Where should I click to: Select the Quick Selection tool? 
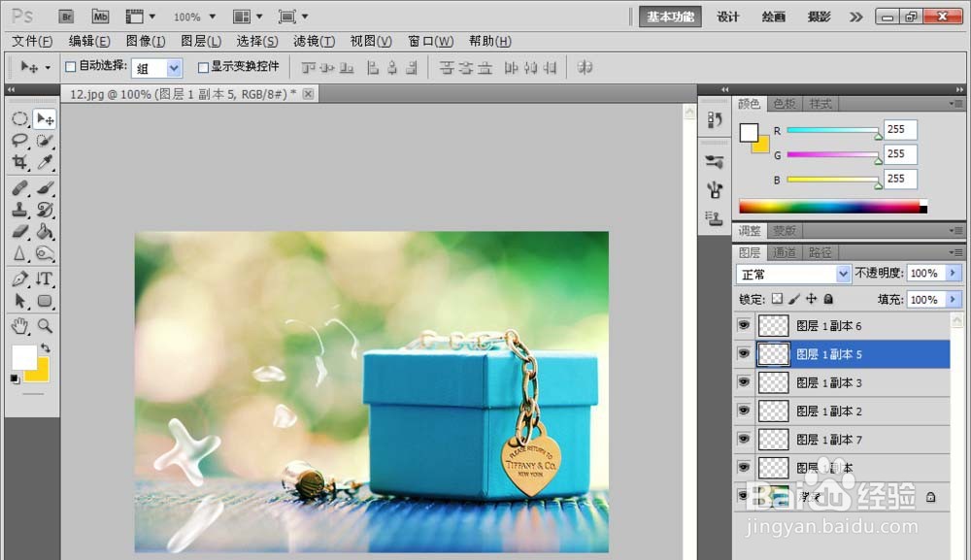click(x=46, y=141)
